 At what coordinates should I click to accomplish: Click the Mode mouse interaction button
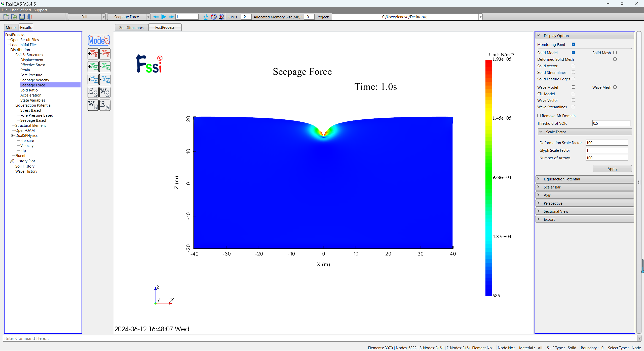(x=99, y=40)
